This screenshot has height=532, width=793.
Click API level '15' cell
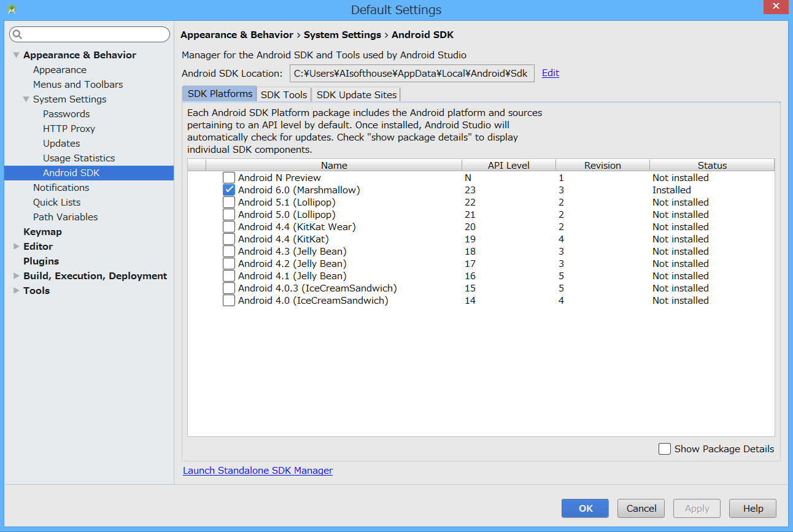[470, 288]
